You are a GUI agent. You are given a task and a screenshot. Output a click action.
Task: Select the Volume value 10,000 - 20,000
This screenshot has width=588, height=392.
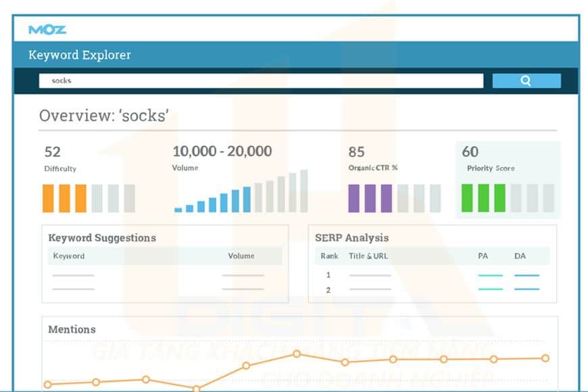[x=222, y=151]
